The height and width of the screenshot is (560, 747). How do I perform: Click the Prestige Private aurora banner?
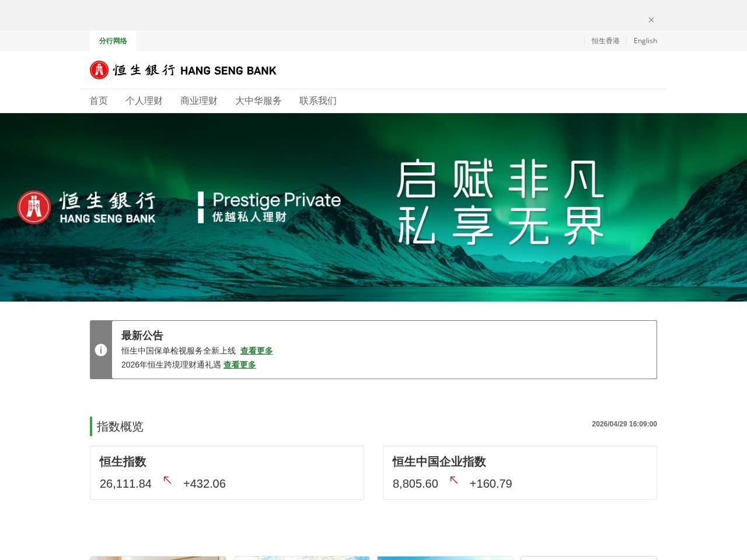coord(373,207)
